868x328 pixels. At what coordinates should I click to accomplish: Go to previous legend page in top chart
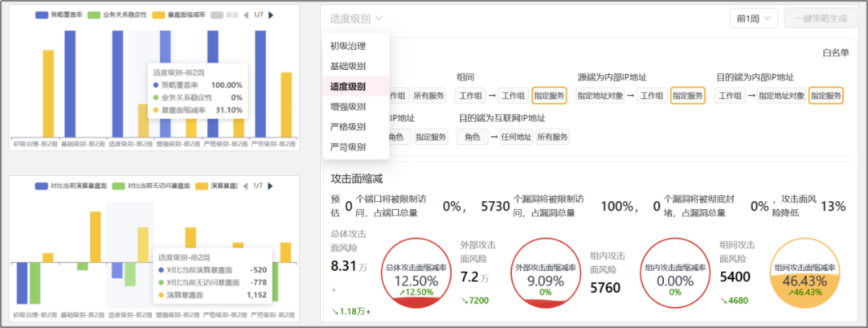[246, 15]
